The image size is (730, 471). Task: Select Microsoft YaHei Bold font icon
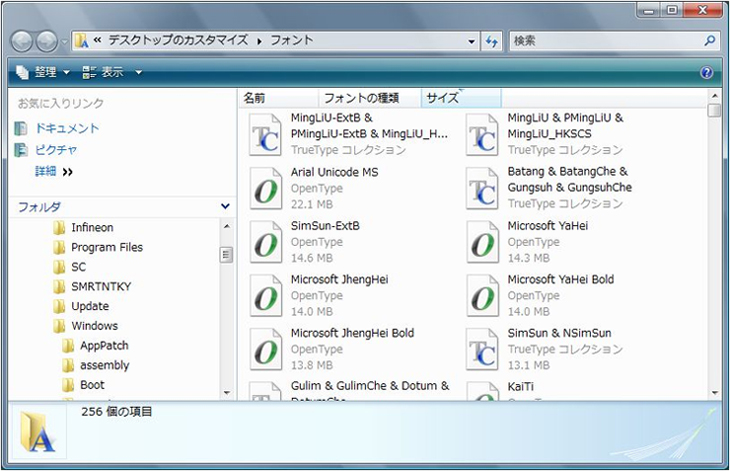click(482, 296)
